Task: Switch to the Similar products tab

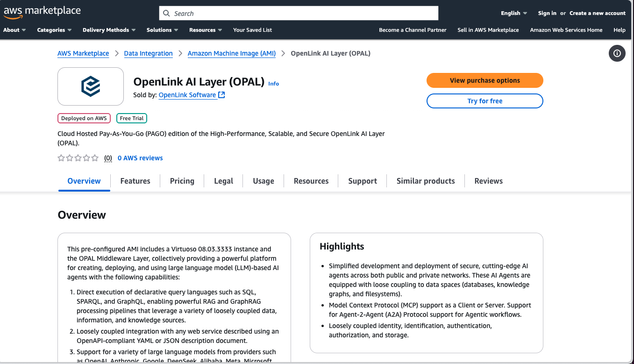Action: tap(425, 181)
